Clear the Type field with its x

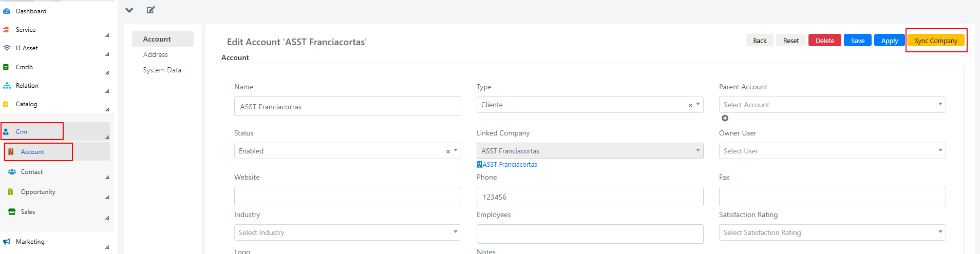pyautogui.click(x=690, y=105)
